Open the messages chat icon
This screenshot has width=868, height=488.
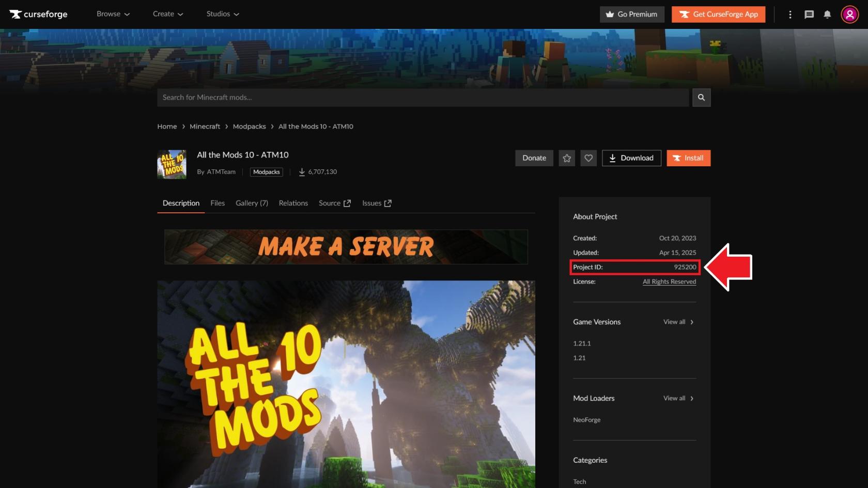[809, 14]
